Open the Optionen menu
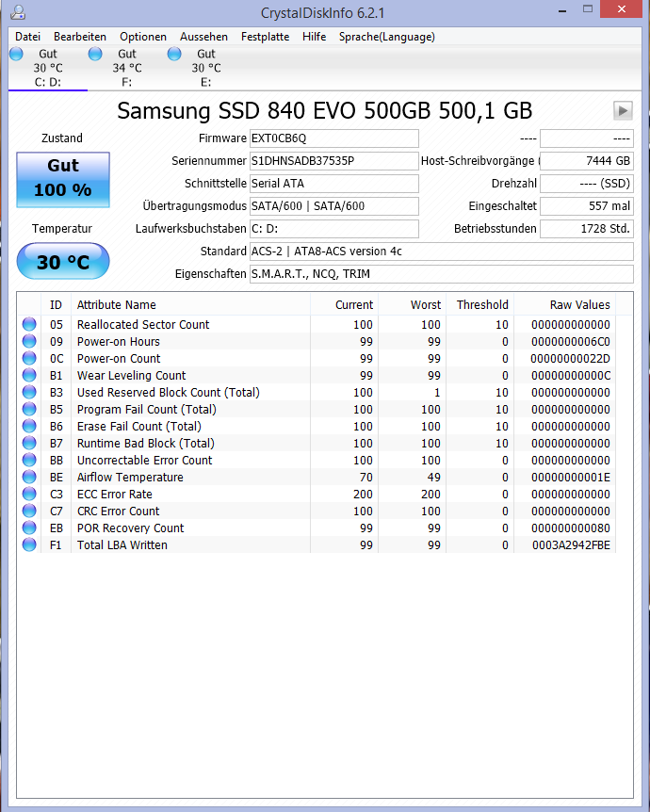This screenshot has height=812, width=650. pyautogui.click(x=143, y=37)
